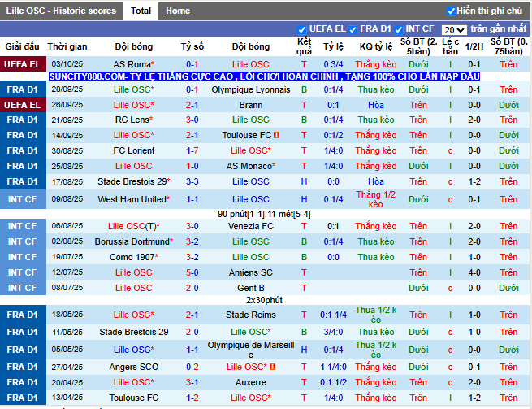
Task: Click the Giải đấu column header
Action: click(x=23, y=46)
